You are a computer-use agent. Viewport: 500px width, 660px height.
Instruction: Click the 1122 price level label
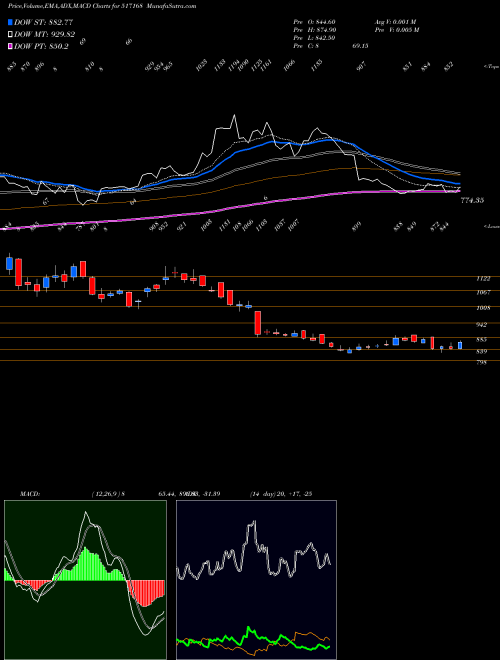[482, 279]
